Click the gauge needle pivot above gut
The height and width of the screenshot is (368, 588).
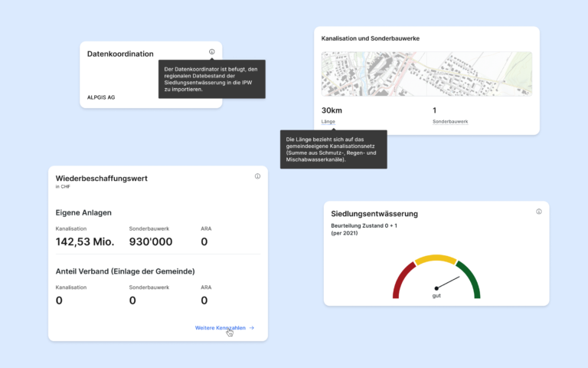(436, 288)
